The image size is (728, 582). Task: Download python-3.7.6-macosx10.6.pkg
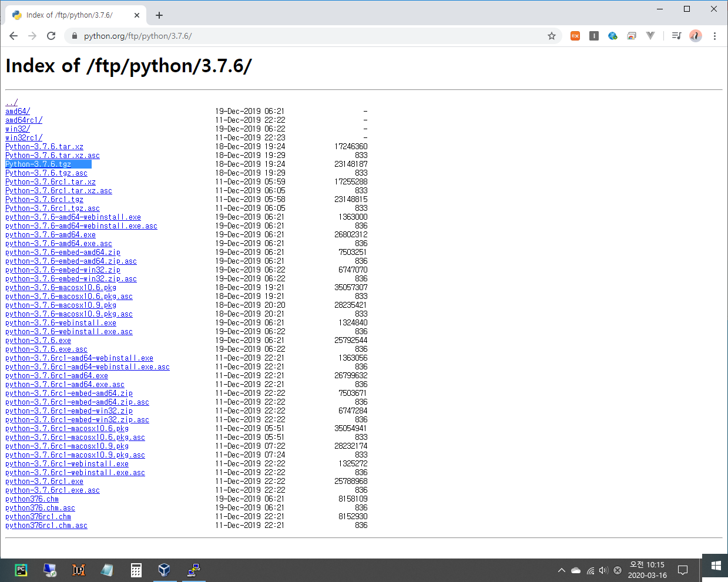point(61,287)
